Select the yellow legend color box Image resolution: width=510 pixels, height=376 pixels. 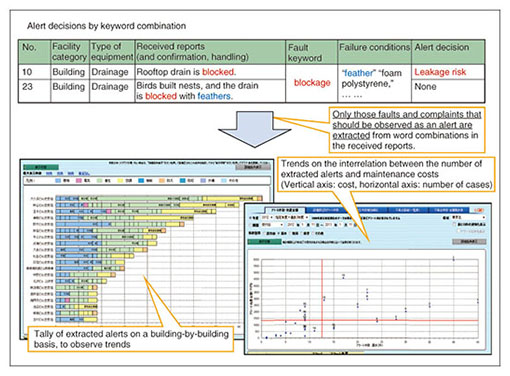(120, 181)
